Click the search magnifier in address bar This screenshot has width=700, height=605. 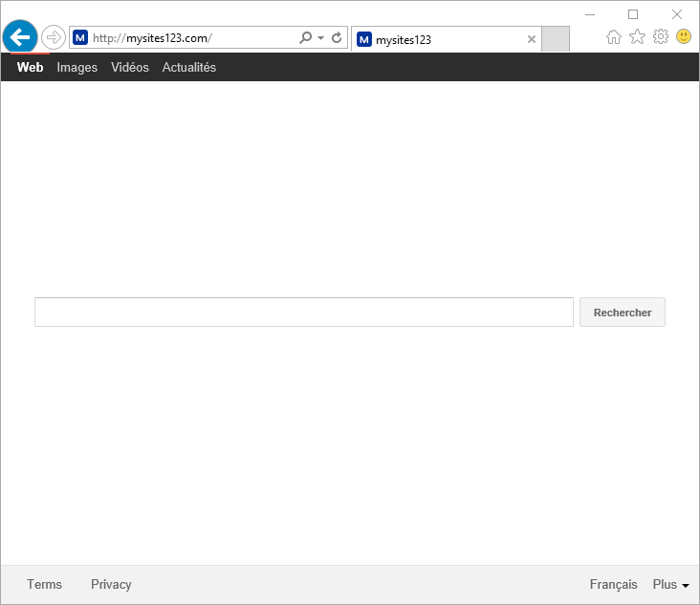[305, 38]
